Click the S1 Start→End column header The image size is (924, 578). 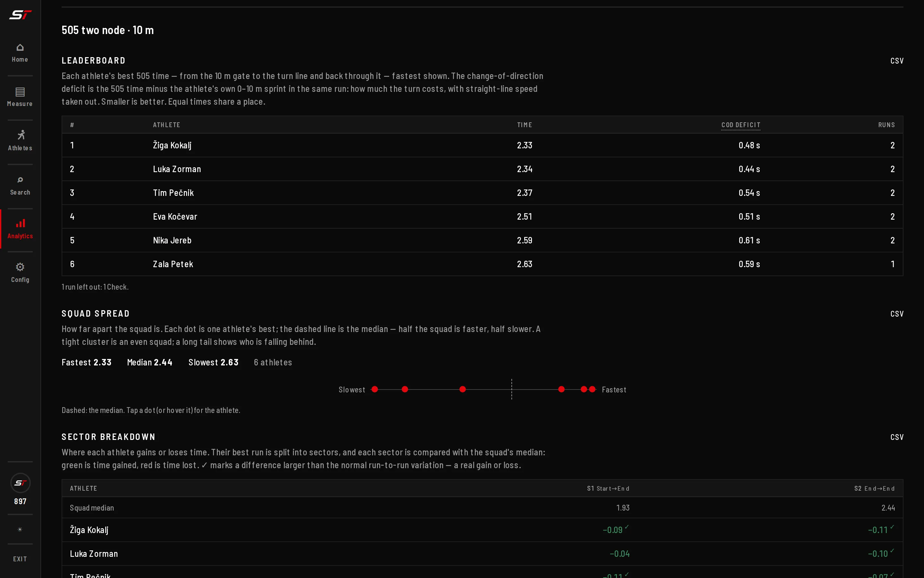point(608,488)
